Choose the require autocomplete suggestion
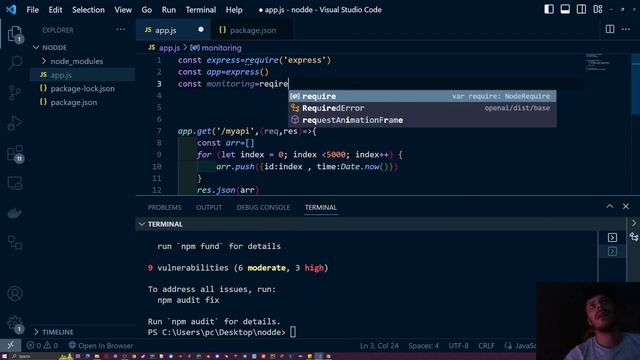Screen dimensions: 640x360 click(x=422, y=96)
